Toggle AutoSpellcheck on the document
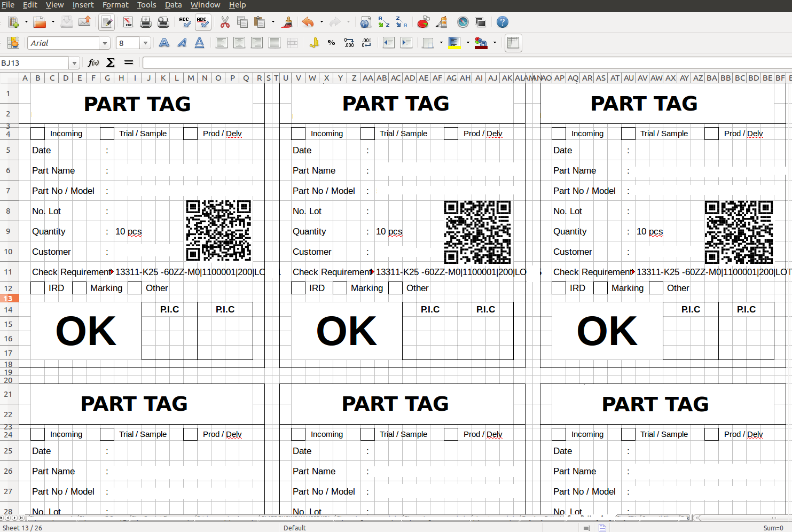The height and width of the screenshot is (532, 792). pyautogui.click(x=203, y=22)
